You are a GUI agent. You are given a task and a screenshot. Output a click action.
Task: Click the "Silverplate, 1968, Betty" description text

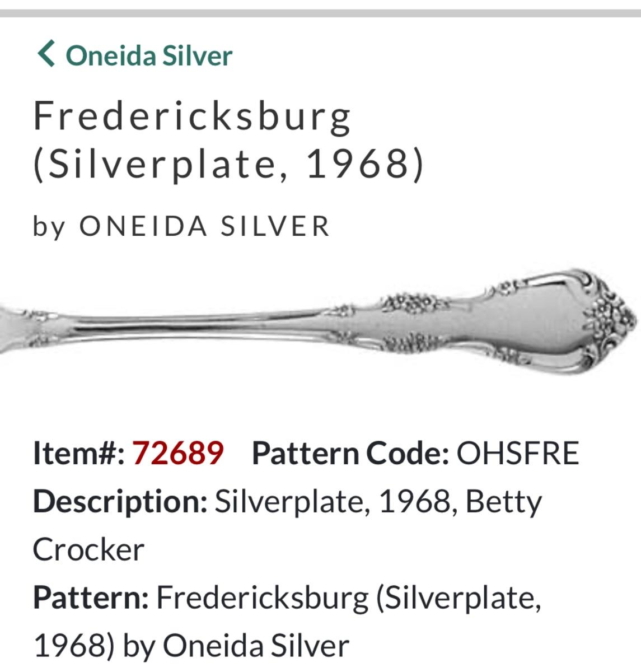point(378,501)
